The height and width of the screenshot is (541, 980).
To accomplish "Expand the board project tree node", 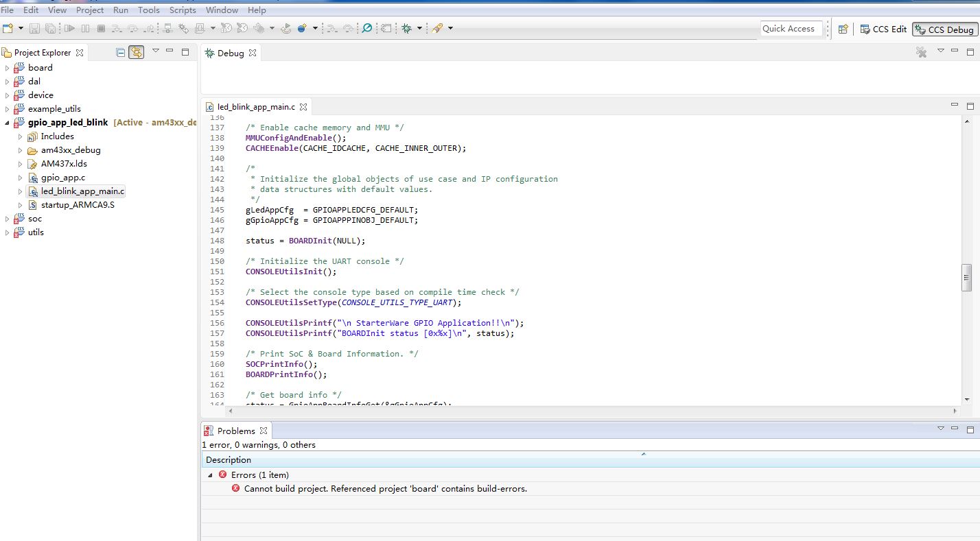I will [x=8, y=68].
